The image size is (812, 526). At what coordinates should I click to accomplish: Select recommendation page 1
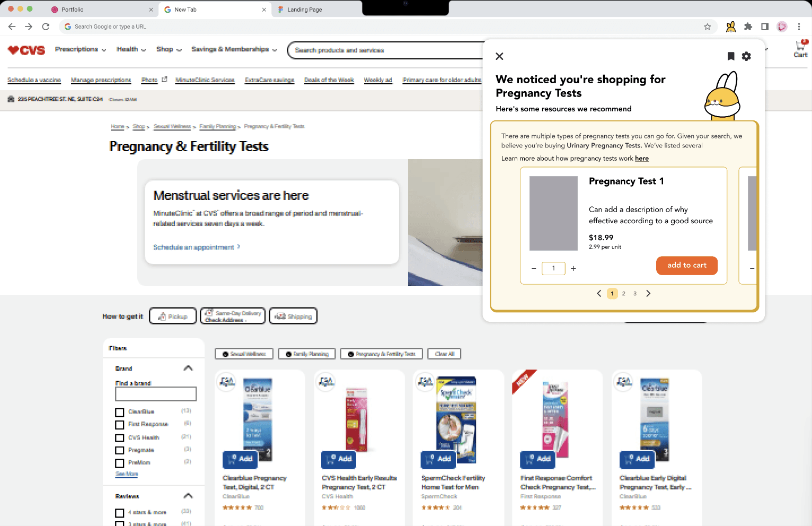pyautogui.click(x=612, y=293)
